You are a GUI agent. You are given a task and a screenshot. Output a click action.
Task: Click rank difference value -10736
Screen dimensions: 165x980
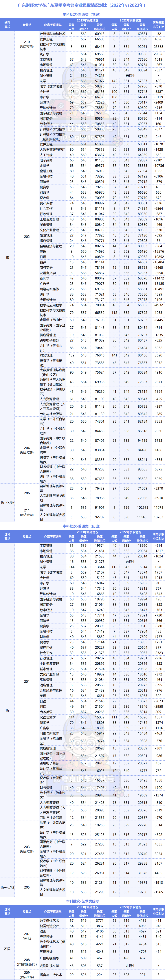tap(159, 165)
